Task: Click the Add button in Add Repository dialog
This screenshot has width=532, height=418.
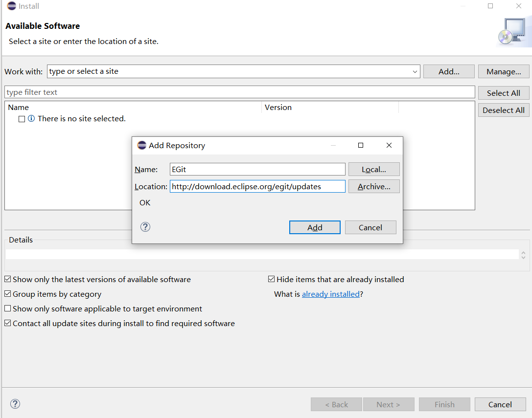Action: (x=315, y=227)
